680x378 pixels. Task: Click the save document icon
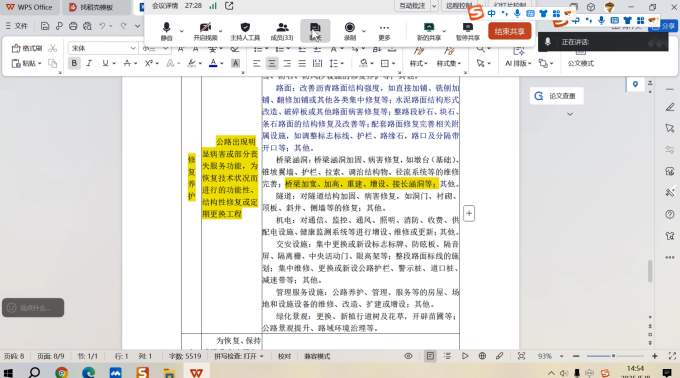[x=45, y=26]
